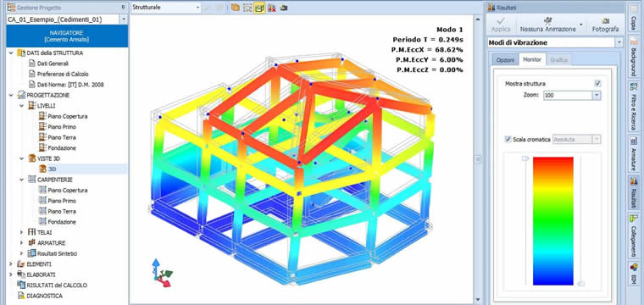This screenshot has width=644, height=305.
Task: Switch to the Opzioni tab
Action: 505,60
